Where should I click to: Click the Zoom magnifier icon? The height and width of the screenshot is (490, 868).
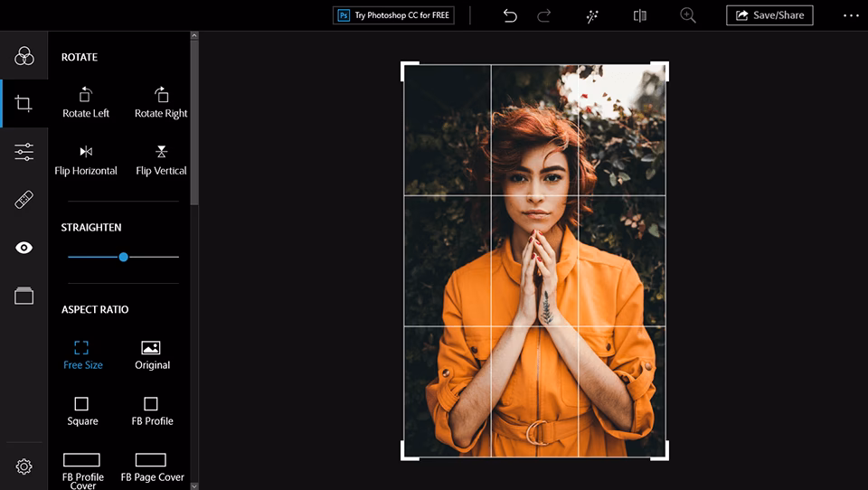click(688, 15)
